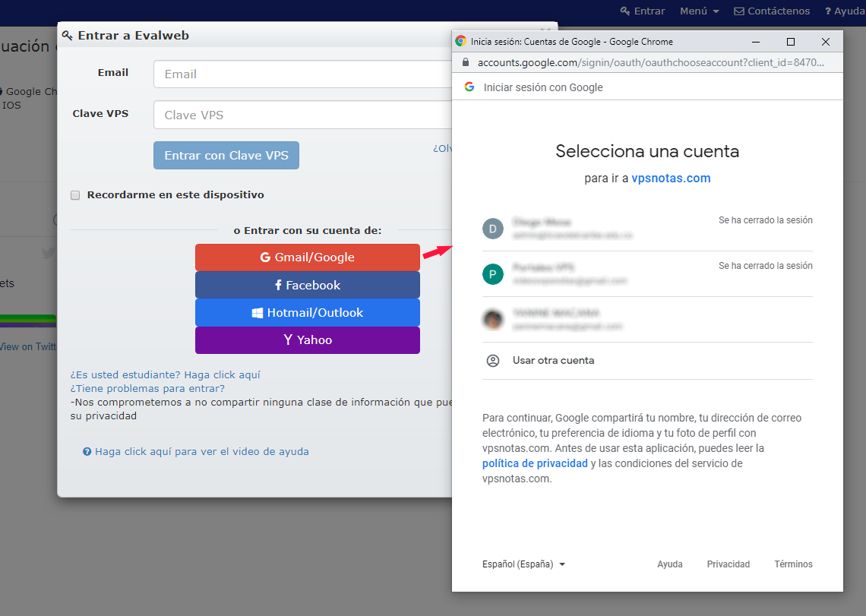Click the Google G icon on Gmail button
The width and height of the screenshot is (866, 616).
tap(265, 257)
